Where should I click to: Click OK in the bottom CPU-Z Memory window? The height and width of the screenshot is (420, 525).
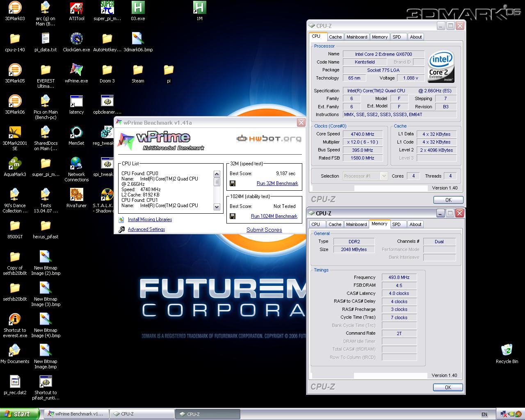click(x=448, y=387)
